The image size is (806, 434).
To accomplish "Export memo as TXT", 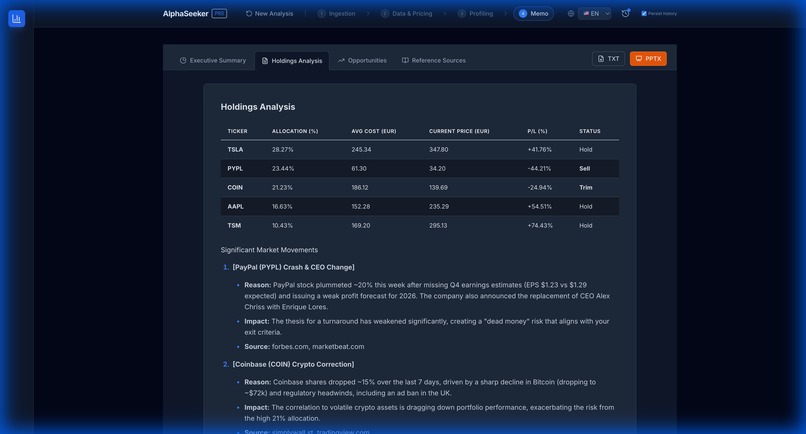I will (608, 59).
